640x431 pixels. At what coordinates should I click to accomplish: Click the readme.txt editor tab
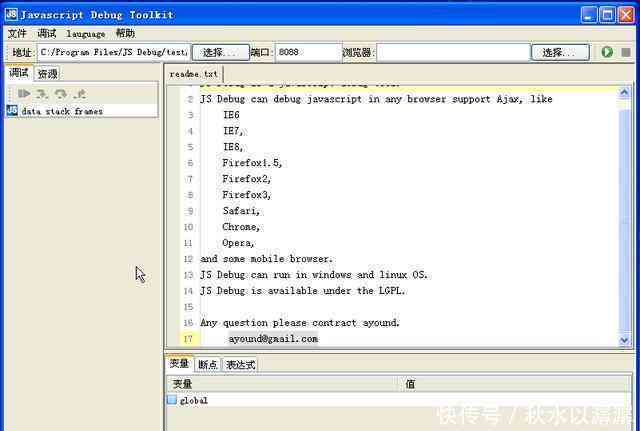click(x=194, y=74)
